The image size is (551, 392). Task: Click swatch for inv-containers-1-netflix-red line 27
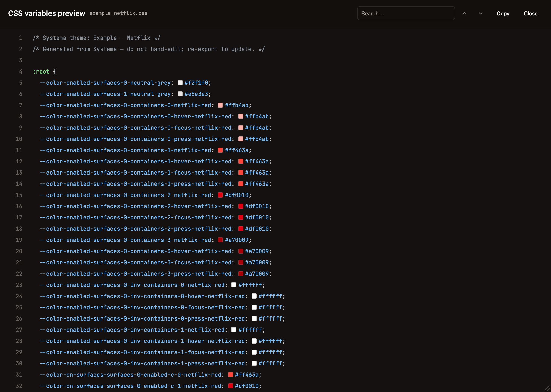pyautogui.click(x=234, y=330)
